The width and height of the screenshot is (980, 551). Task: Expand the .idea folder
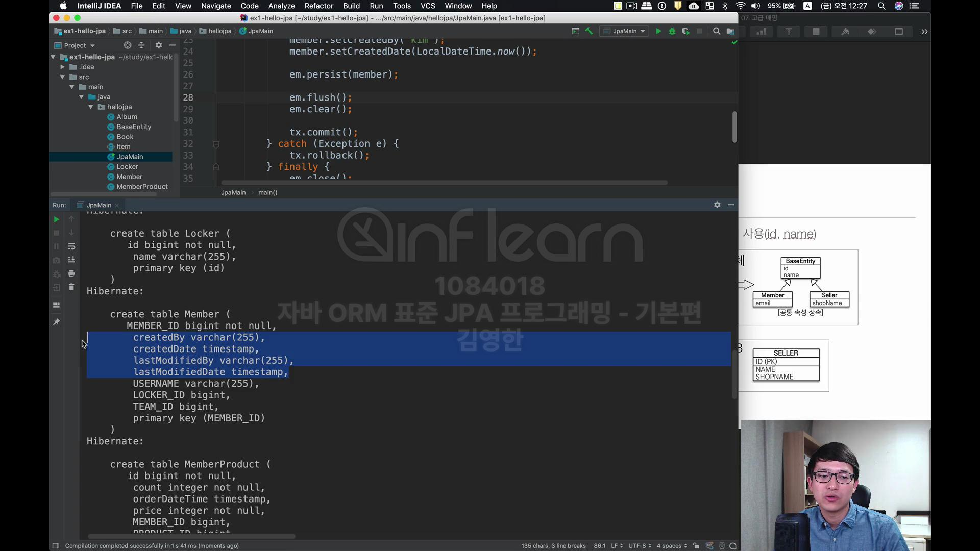click(62, 67)
